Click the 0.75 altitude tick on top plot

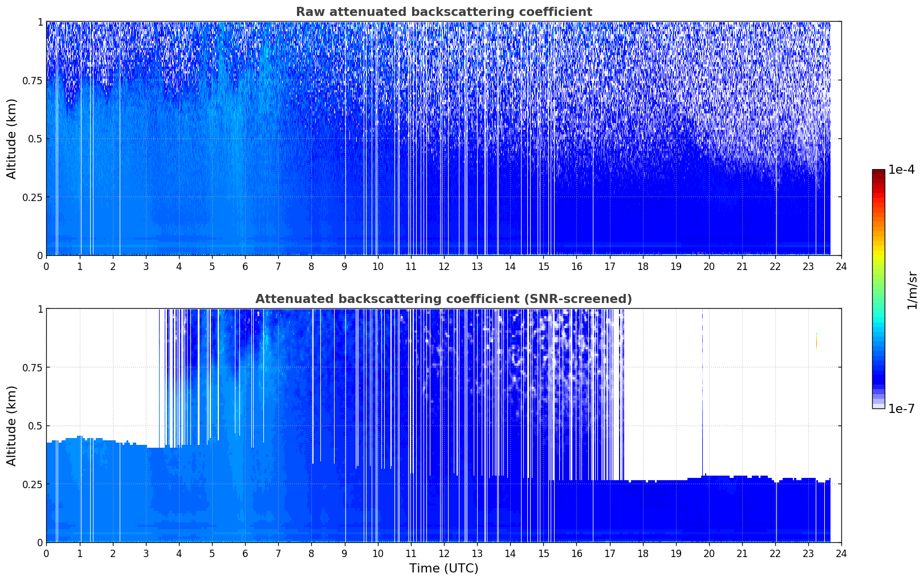(32, 80)
